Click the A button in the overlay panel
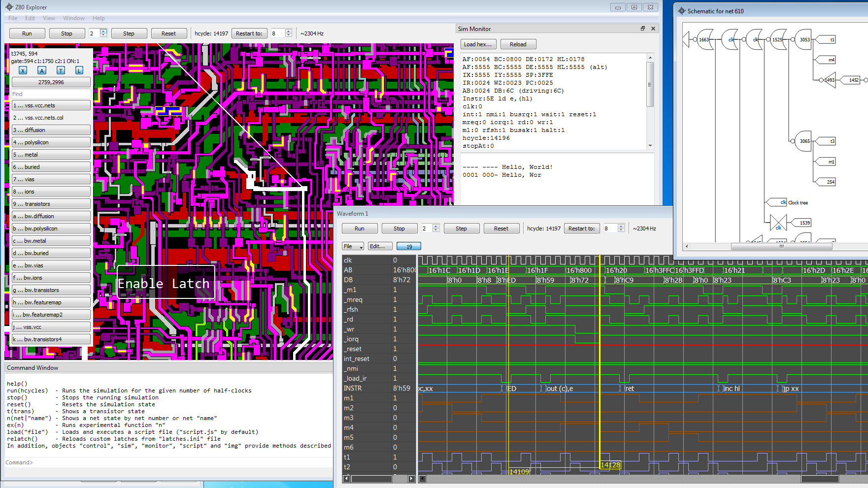The image size is (868, 488). (x=42, y=70)
